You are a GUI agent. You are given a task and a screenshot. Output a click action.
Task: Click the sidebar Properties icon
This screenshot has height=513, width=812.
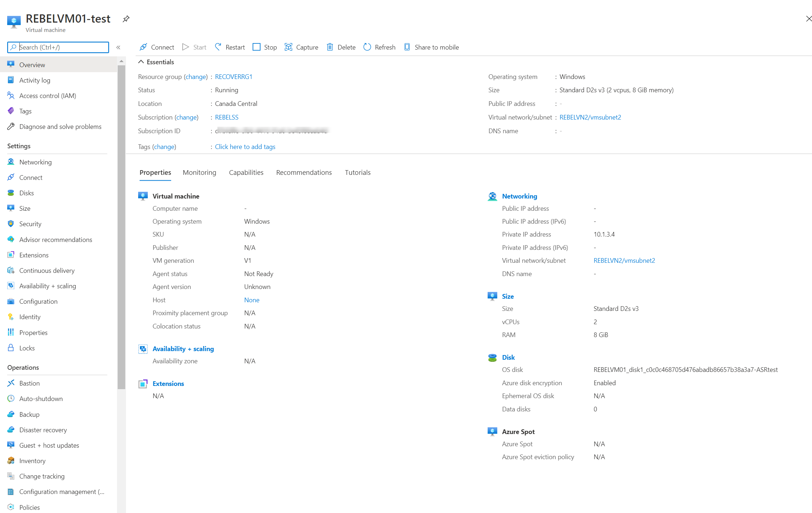tap(11, 332)
